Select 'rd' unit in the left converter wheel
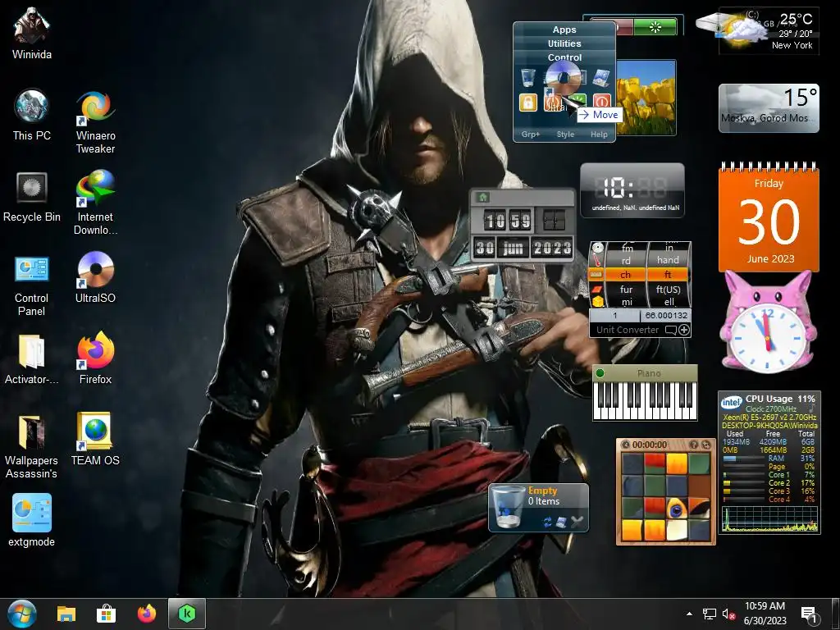840x630 pixels. tap(626, 260)
